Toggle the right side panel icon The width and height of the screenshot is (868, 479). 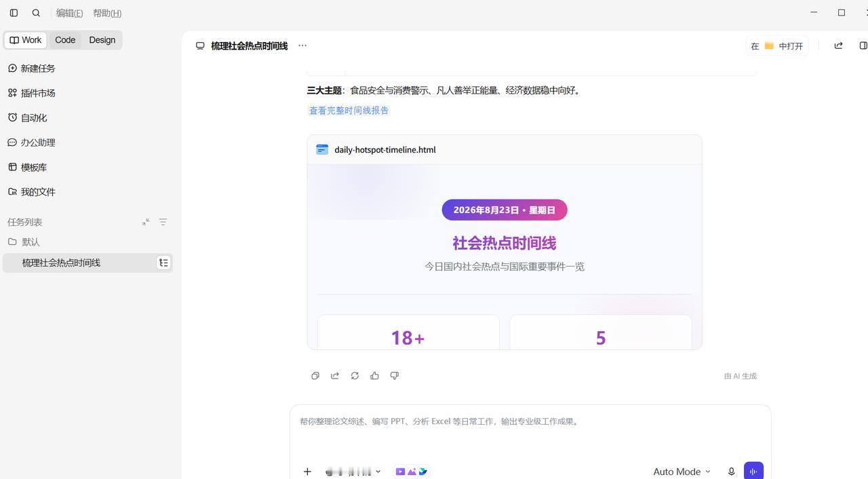(x=863, y=45)
